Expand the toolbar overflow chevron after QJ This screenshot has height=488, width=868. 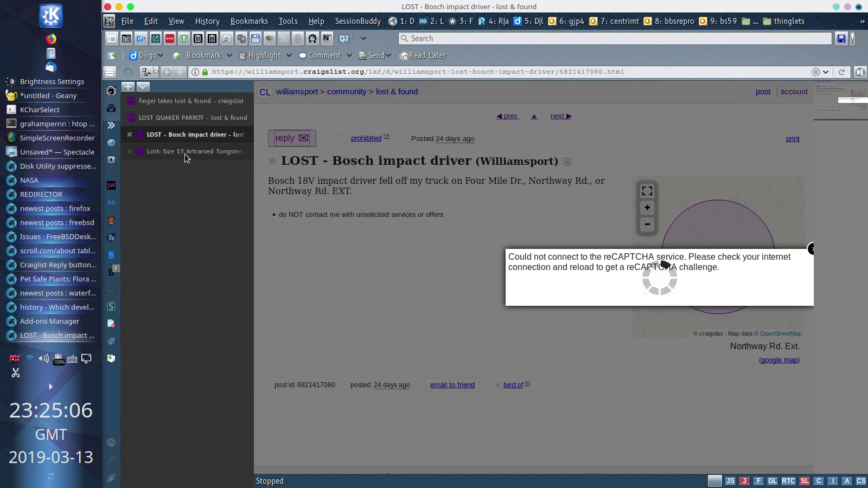(363, 38)
